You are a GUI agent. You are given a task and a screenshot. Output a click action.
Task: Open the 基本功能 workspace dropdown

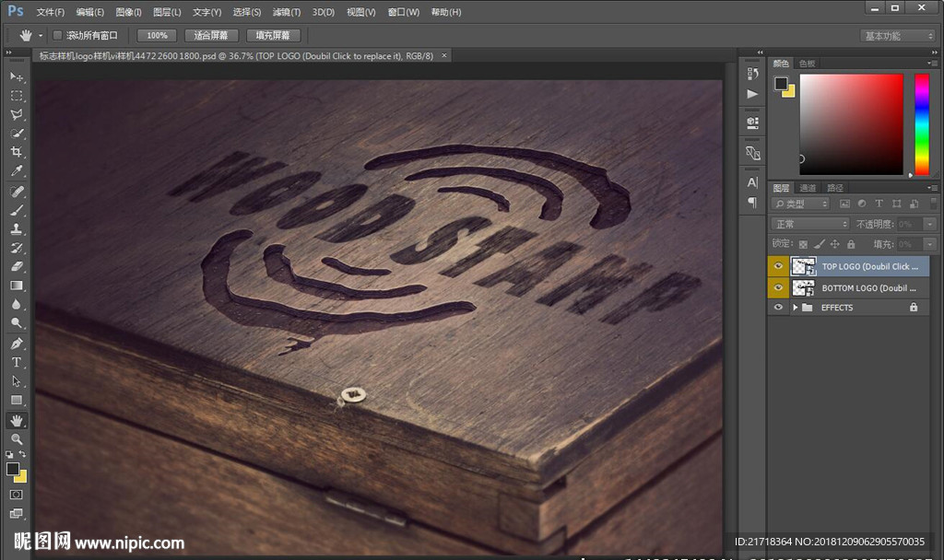[898, 36]
